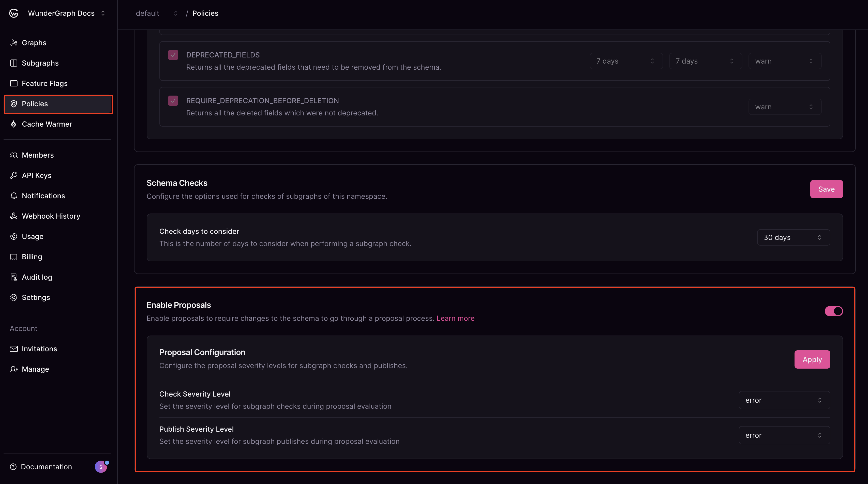Open the Audit log menu item
Viewport: 868px width, 484px height.
coord(37,277)
